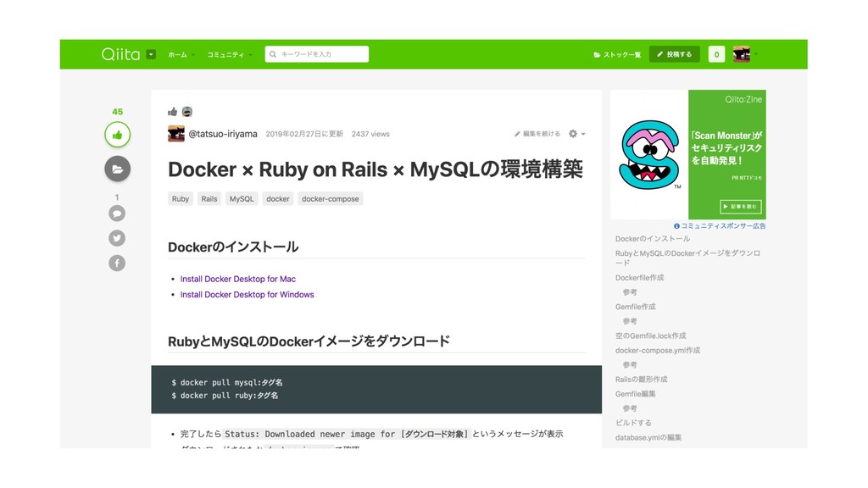Open comments via speech bubble icon
The width and height of the screenshot is (868, 488).
[x=117, y=213]
